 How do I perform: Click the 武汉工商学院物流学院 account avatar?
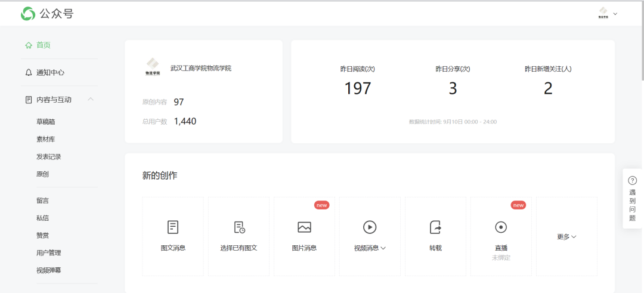click(x=153, y=67)
